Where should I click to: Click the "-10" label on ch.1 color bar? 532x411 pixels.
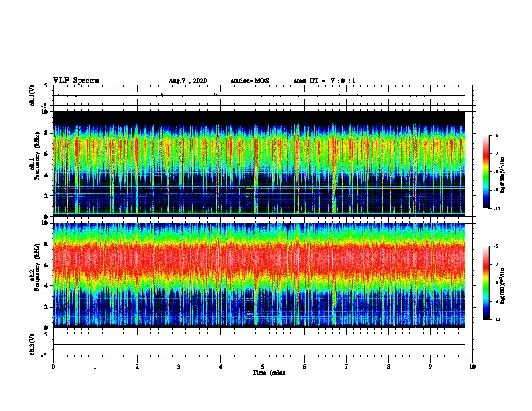pyautogui.click(x=497, y=209)
